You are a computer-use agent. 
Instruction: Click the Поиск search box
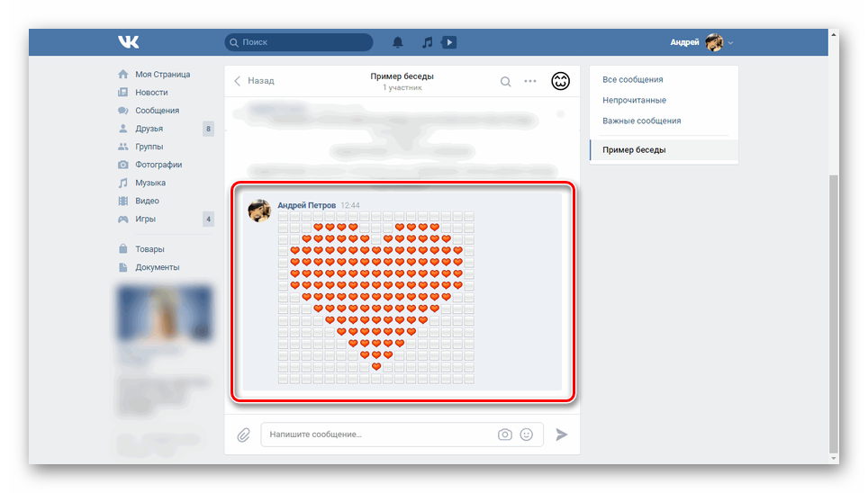299,42
